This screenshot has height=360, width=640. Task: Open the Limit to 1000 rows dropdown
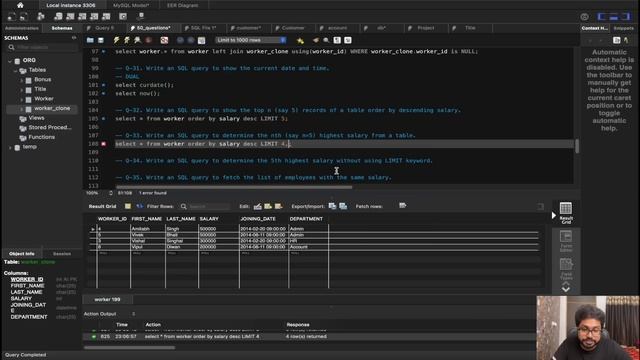(x=251, y=40)
